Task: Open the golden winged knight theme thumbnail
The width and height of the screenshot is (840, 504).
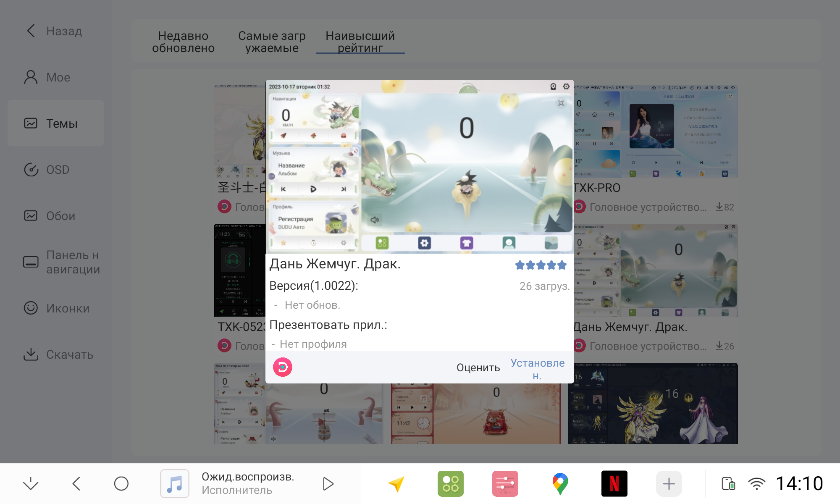Action: 653,404
